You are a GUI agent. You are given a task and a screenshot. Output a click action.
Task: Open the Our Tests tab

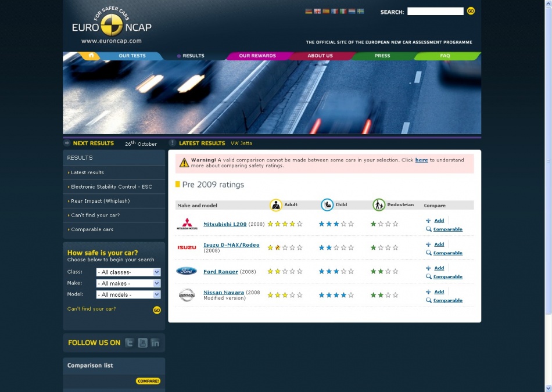[x=132, y=56]
